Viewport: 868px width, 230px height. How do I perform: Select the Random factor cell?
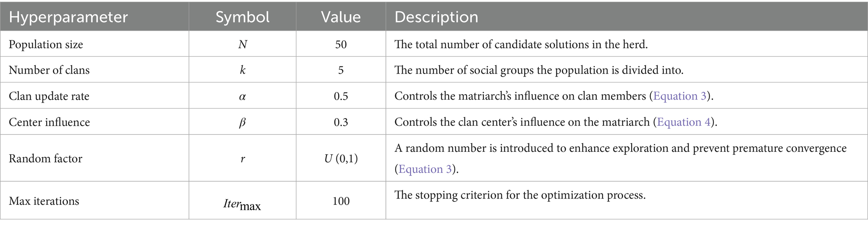[x=45, y=159]
